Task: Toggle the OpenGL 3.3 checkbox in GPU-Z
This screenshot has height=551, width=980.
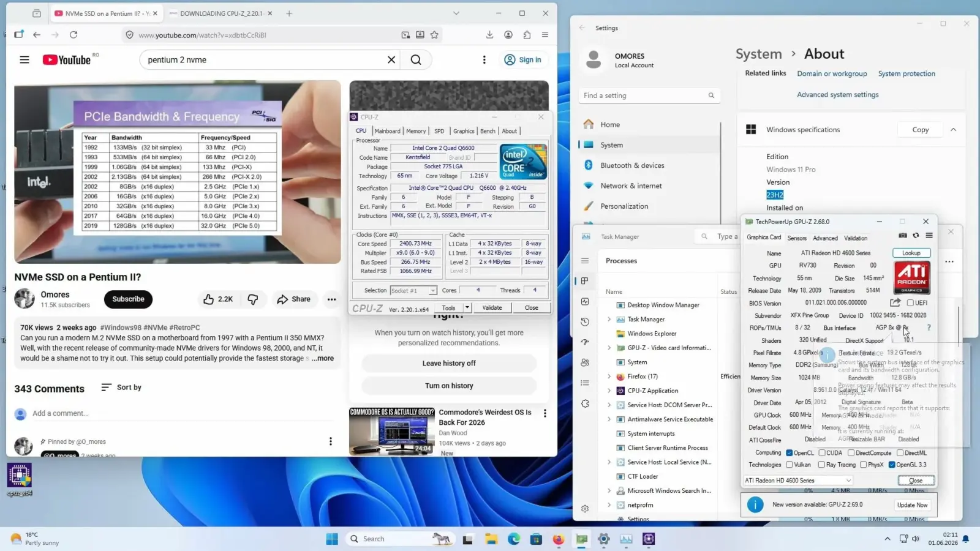Action: [x=892, y=465]
